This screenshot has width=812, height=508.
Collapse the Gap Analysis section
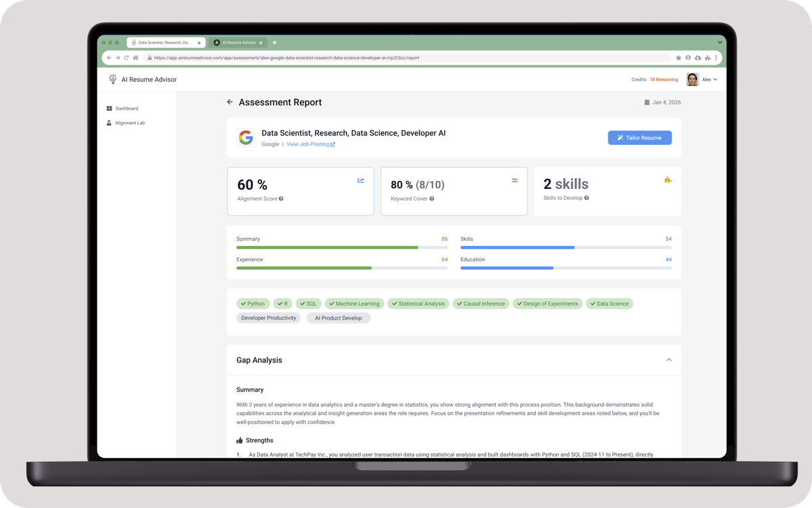pos(669,360)
